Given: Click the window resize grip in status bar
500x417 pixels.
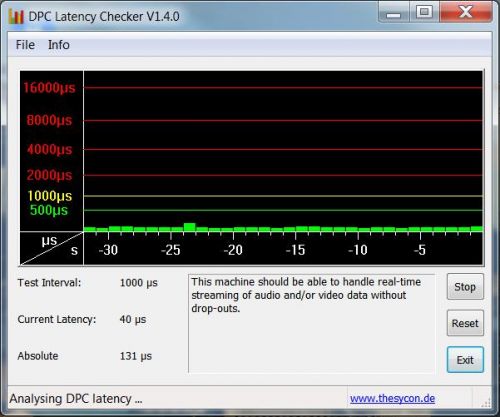Looking at the screenshot, I should pos(486,402).
